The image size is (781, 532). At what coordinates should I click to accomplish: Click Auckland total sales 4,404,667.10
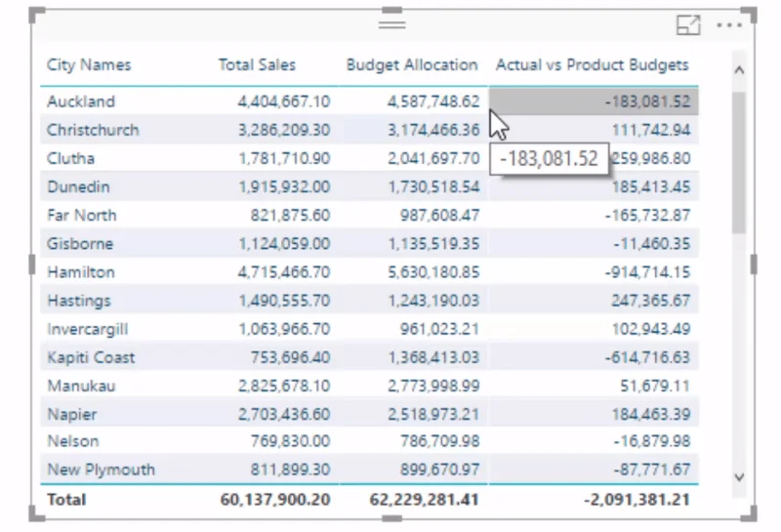pos(284,102)
